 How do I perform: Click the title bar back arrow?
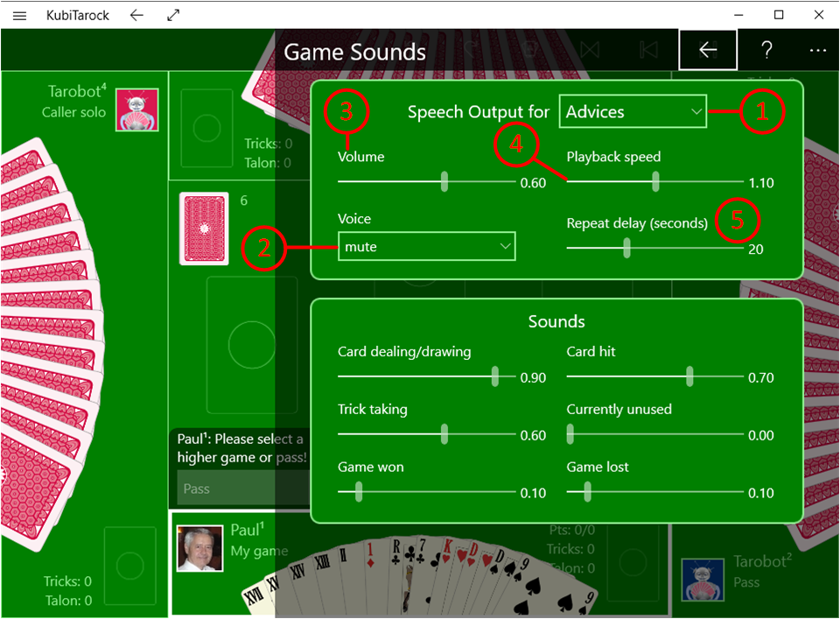[x=136, y=15]
